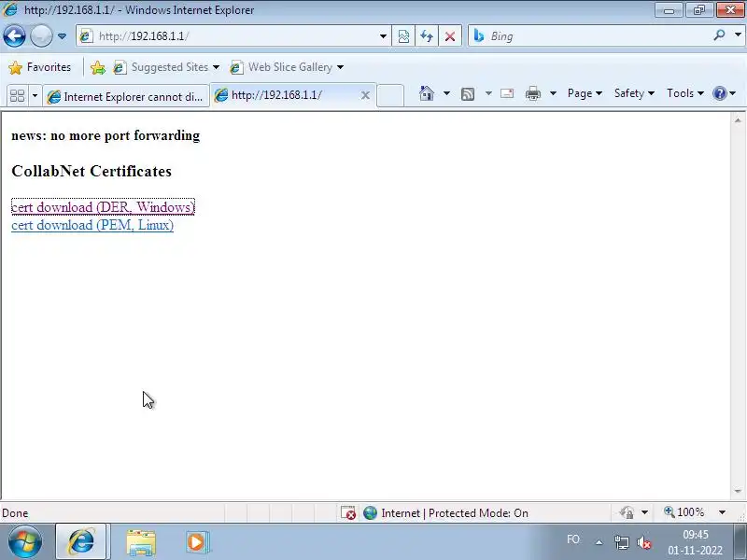Click the 'CollabNet Certificates' heading text
The image size is (747, 560).
click(x=92, y=171)
